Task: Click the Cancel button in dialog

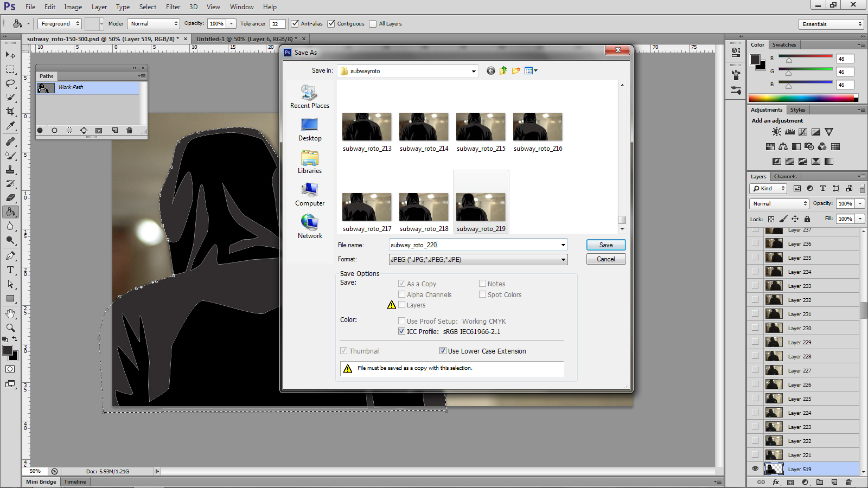Action: 606,259
